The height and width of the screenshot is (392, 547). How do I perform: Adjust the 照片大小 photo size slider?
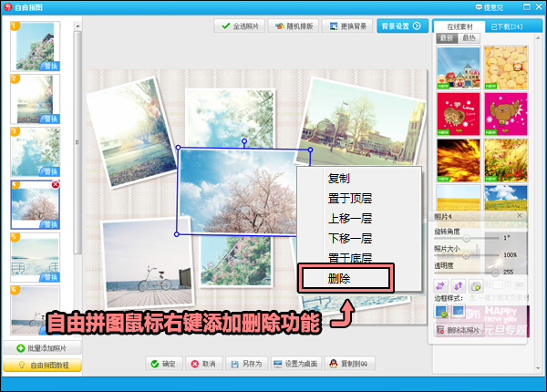point(467,255)
